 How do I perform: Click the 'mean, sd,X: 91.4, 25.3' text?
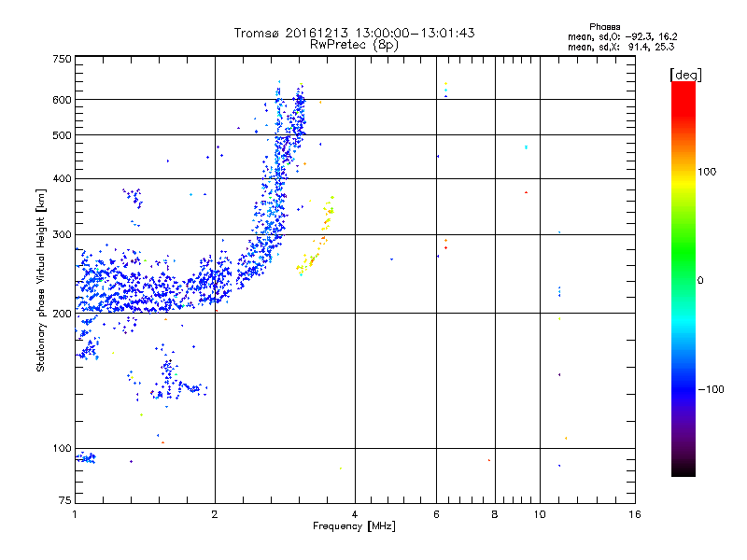click(621, 47)
